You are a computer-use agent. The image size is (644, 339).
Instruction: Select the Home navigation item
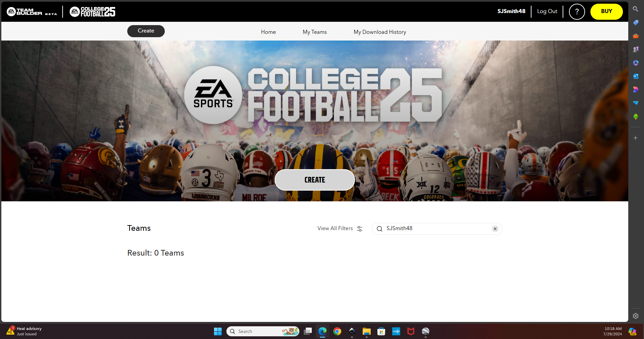click(x=268, y=32)
